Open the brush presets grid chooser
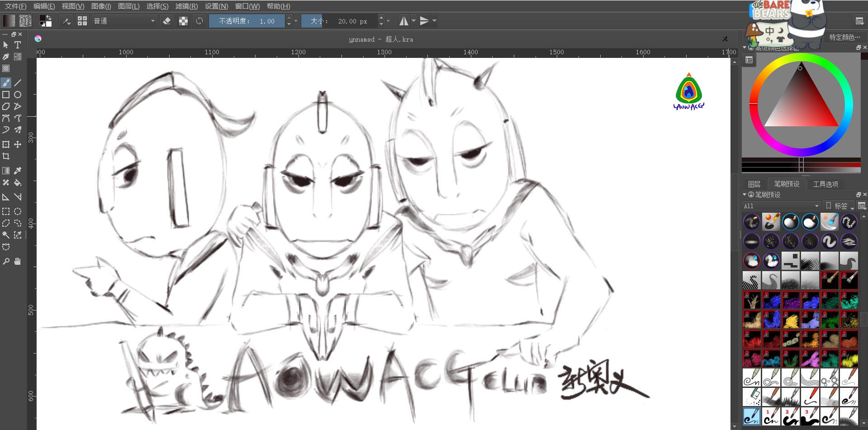The width and height of the screenshot is (868, 430). [82, 21]
